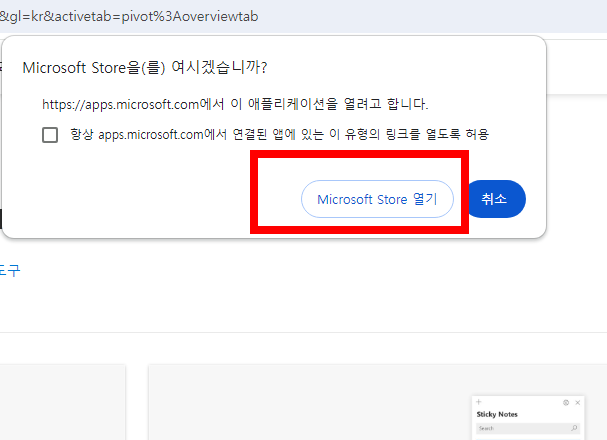
Task: Click the close X icon in Sticky Notes preview
Action: coord(578,402)
